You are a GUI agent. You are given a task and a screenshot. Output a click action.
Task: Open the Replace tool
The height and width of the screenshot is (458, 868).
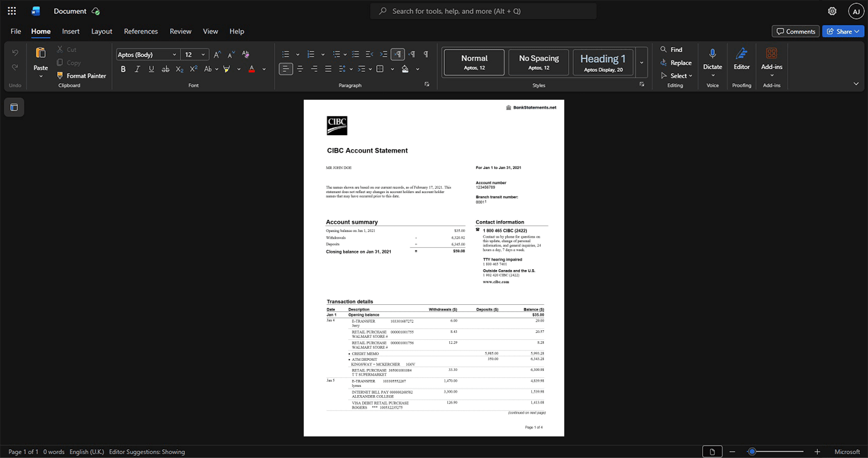(x=676, y=62)
